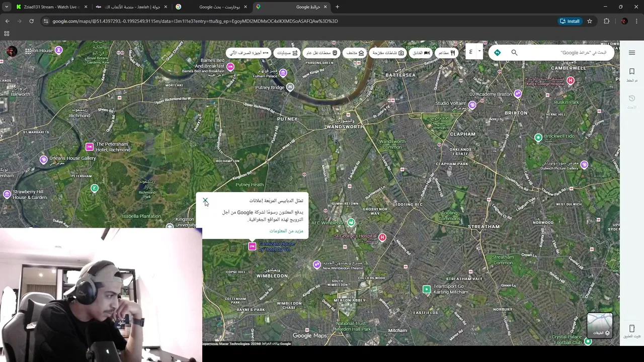The width and height of the screenshot is (644, 362).
Task: Reload the Google Maps page
Action: pos(31,21)
